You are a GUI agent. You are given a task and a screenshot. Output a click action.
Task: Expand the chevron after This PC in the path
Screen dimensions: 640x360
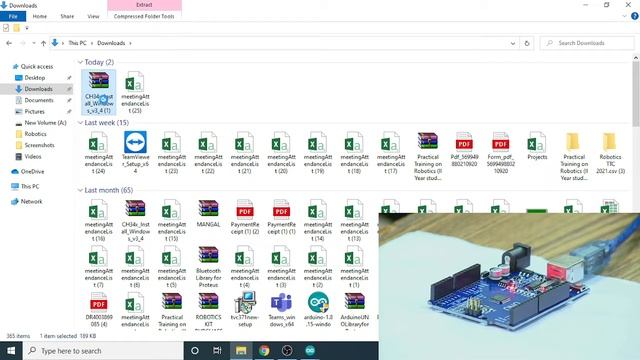92,43
